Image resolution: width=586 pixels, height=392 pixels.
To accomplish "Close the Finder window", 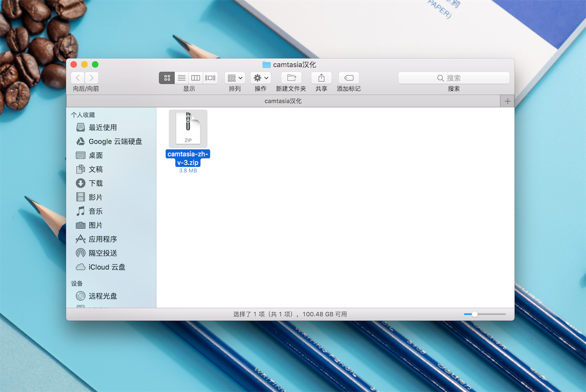I will point(74,64).
